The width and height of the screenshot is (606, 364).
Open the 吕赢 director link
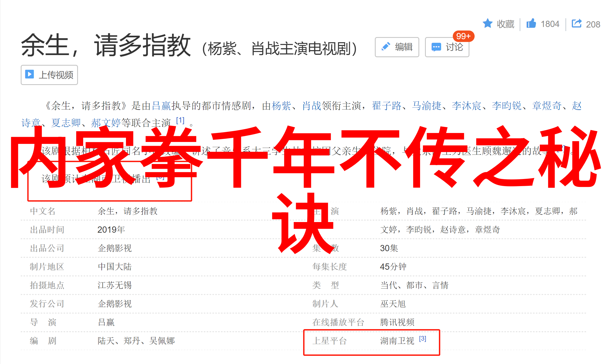click(161, 106)
